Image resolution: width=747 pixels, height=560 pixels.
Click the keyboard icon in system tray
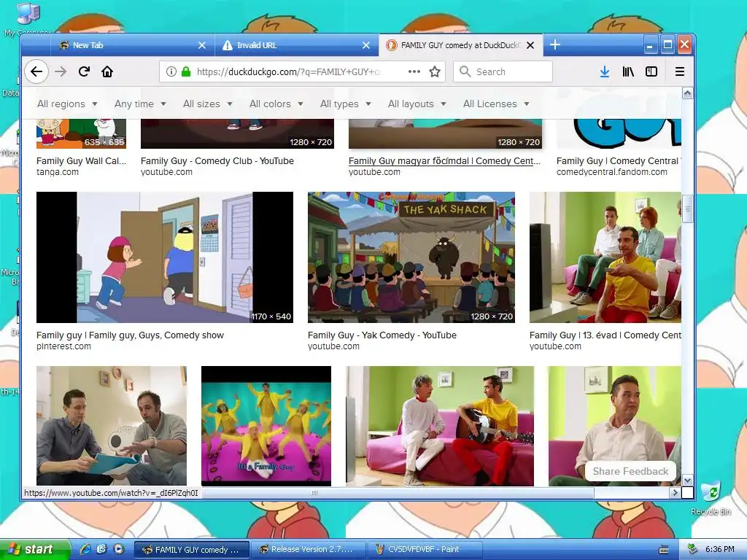664,550
